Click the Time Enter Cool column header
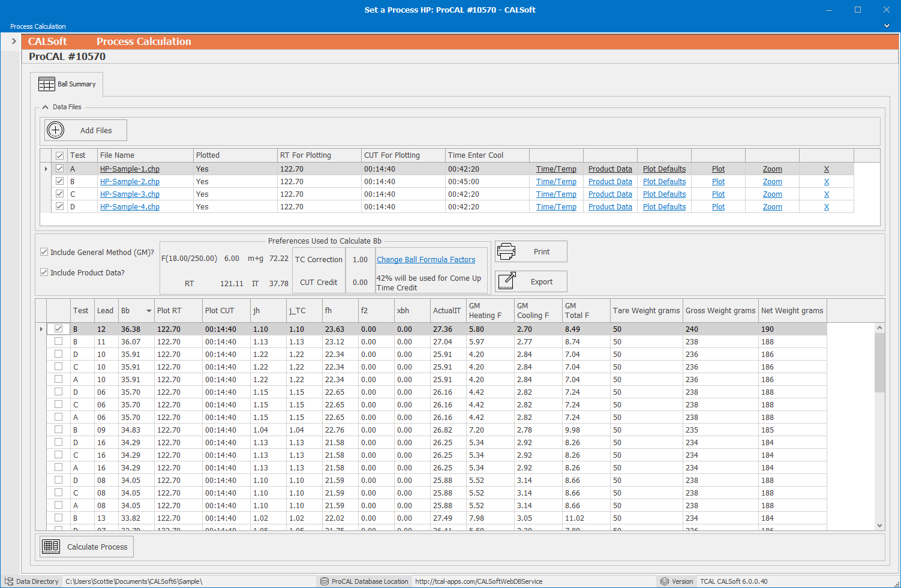The height and width of the screenshot is (588, 901). pyautogui.click(x=487, y=155)
